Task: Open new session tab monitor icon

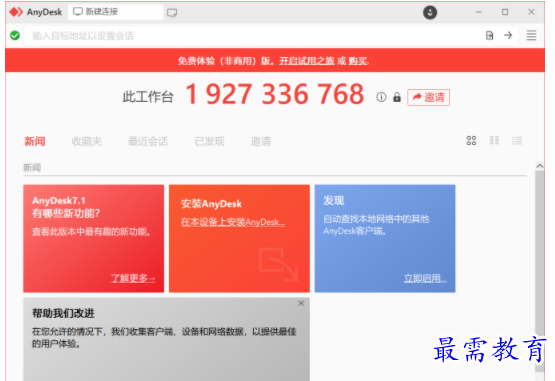Action: click(x=172, y=13)
